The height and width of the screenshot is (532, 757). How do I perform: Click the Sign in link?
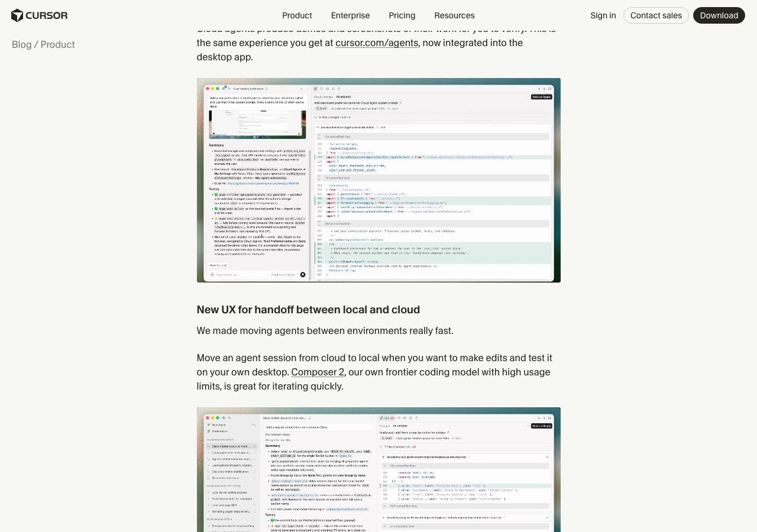click(603, 15)
